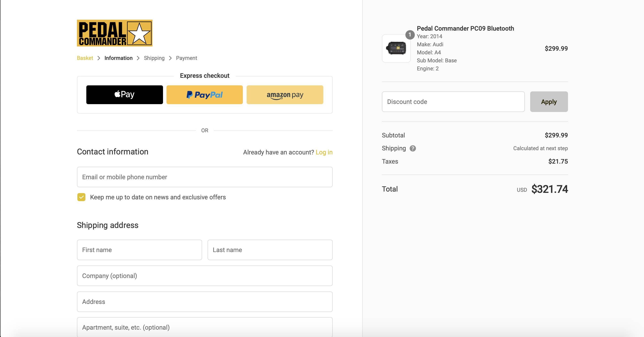Click the total amount $321.74
644x337 pixels.
(550, 189)
